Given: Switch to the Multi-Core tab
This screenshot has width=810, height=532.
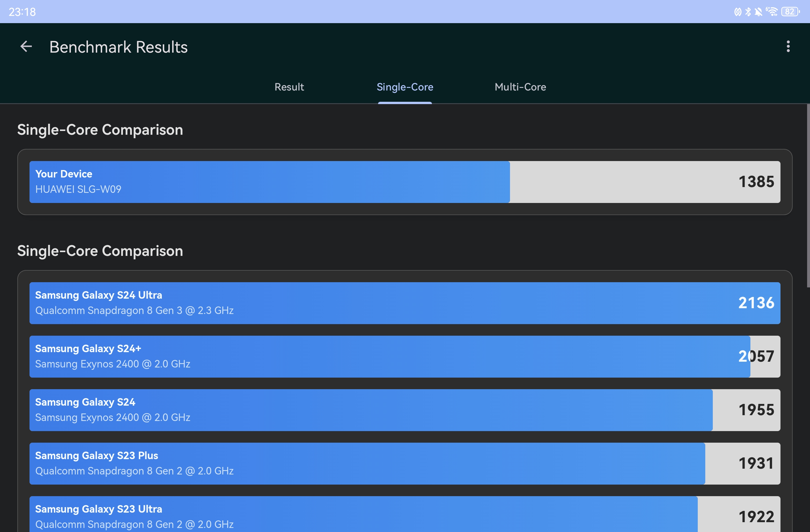Looking at the screenshot, I should [520, 87].
